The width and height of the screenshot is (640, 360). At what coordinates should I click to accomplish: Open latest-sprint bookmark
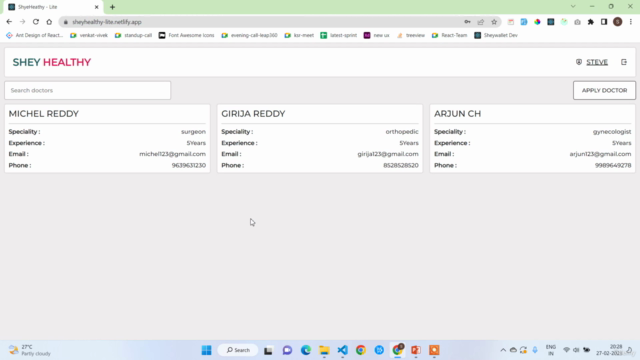(339, 35)
